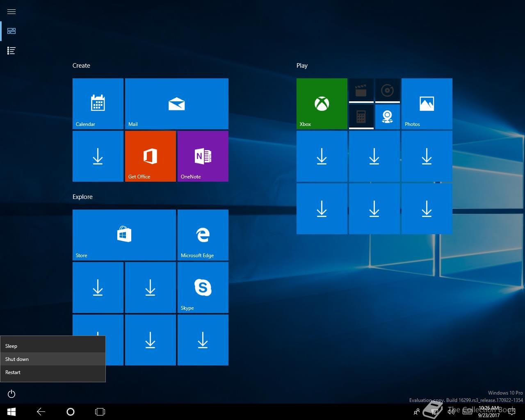Open the People icon in taskbar
Image resolution: width=525 pixels, height=420 pixels.
pos(417,412)
